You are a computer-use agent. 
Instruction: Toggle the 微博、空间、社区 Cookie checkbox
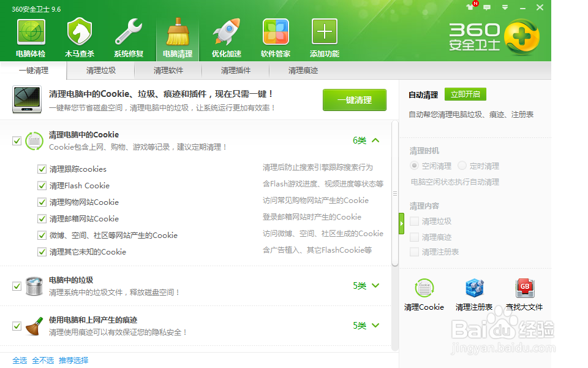pyautogui.click(x=42, y=235)
